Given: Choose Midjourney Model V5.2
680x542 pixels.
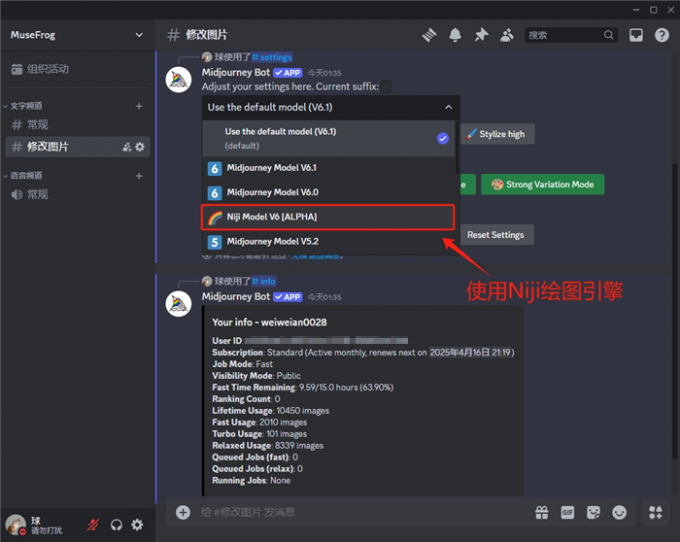Looking at the screenshot, I should [328, 242].
